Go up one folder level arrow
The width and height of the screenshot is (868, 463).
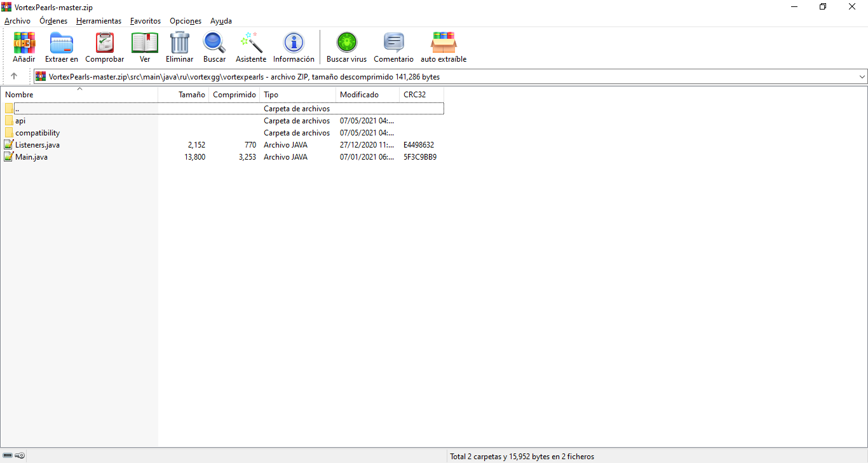pos(14,76)
